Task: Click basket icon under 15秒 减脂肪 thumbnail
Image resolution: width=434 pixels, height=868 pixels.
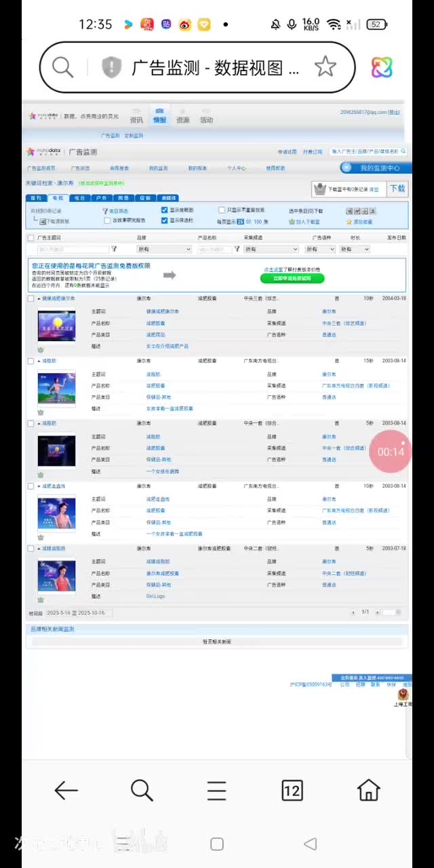Action: 40,412
